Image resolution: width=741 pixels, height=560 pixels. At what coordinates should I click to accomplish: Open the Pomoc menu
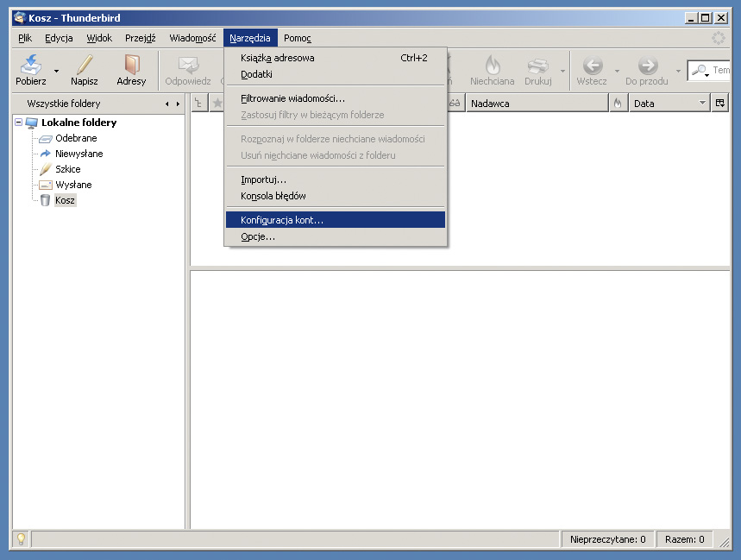[298, 38]
